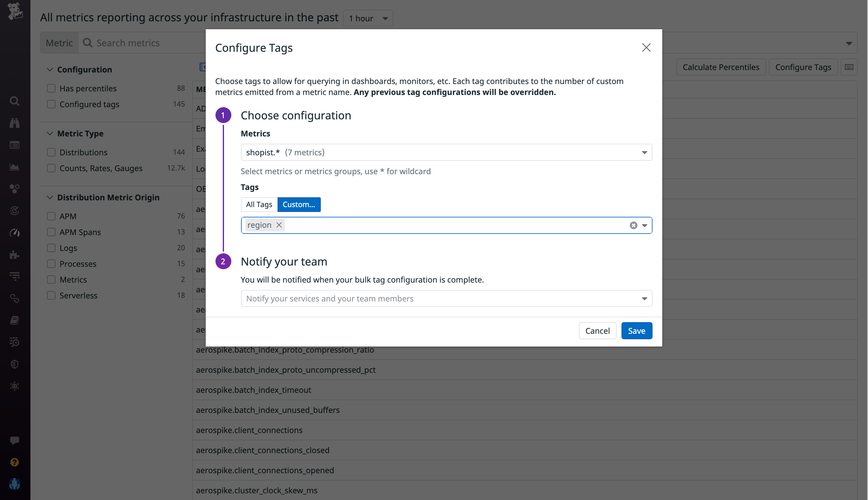Save the tag configuration
The width and height of the screenshot is (868, 500).
(636, 330)
